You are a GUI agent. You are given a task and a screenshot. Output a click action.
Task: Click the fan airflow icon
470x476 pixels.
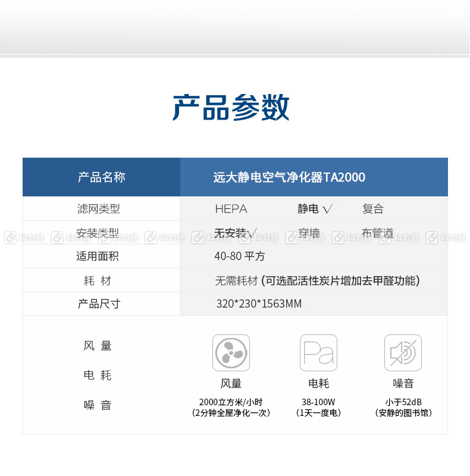coord(231,353)
